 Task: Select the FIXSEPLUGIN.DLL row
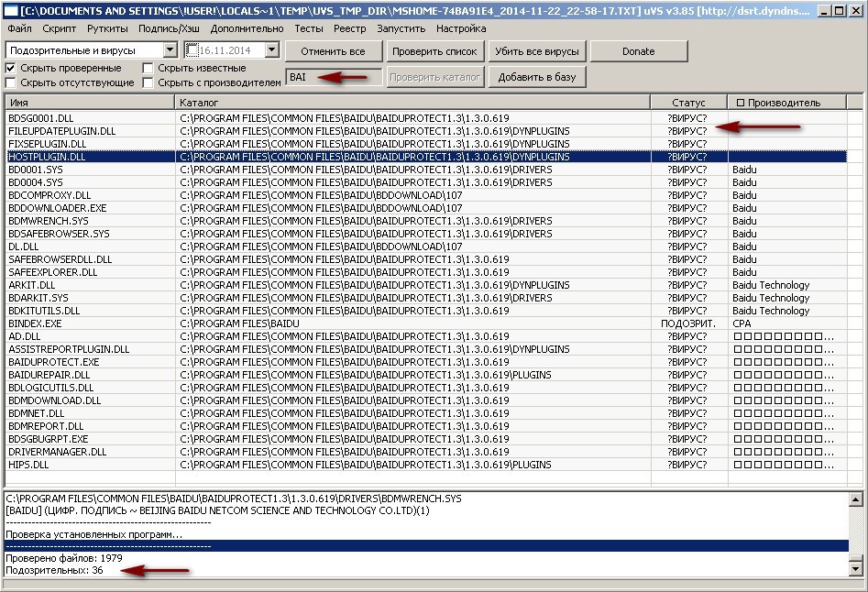click(425, 144)
